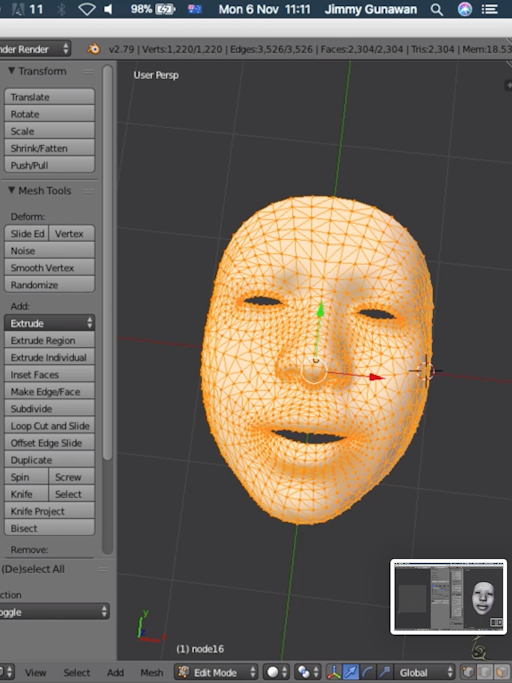Click the Push/Pull button
The width and height of the screenshot is (512, 683).
point(49,165)
